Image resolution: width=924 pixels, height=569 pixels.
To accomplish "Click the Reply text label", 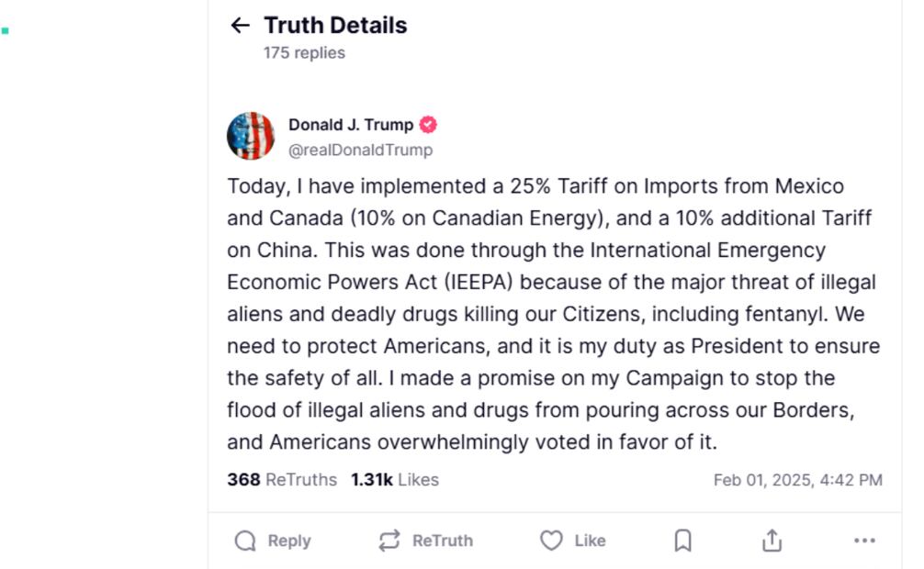I will 289,541.
